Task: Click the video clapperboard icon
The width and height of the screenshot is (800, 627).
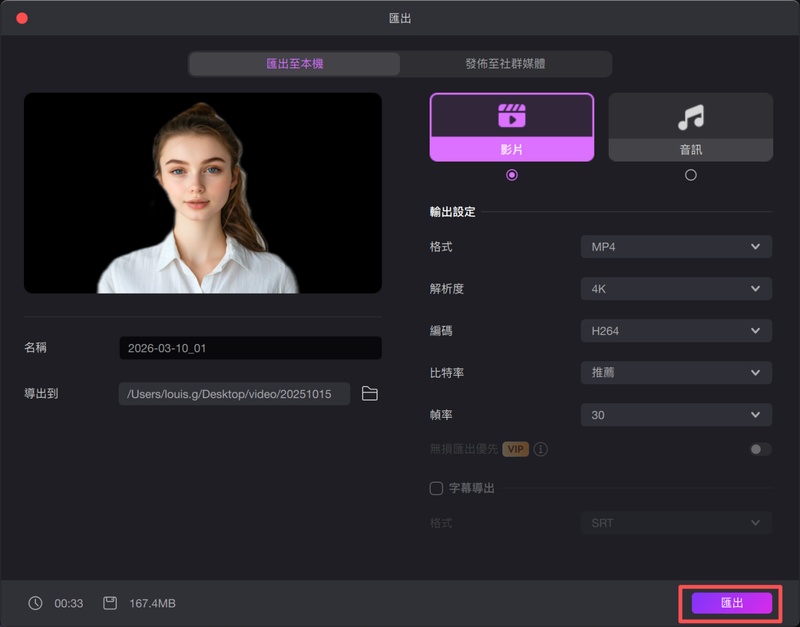Action: tap(511, 115)
